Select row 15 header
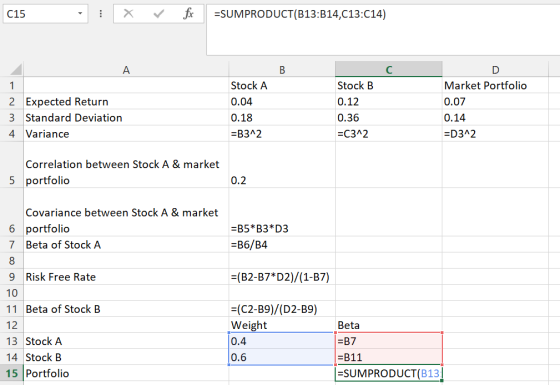 (x=12, y=373)
